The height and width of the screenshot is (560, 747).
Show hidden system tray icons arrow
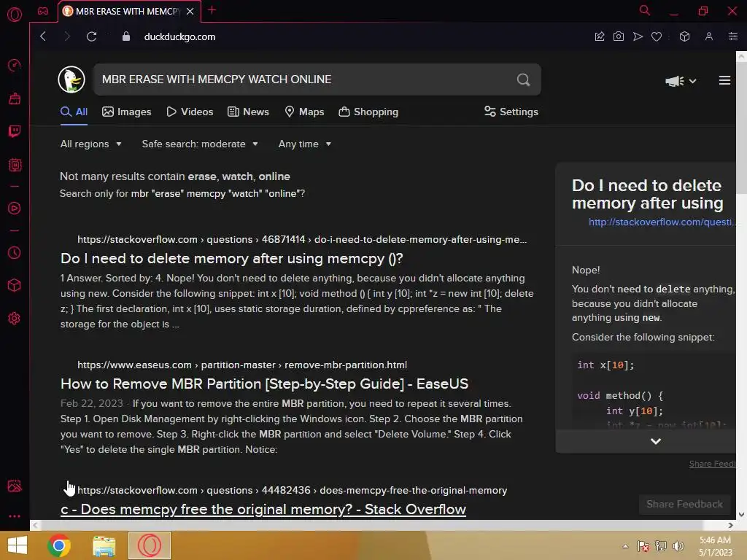(x=625, y=546)
